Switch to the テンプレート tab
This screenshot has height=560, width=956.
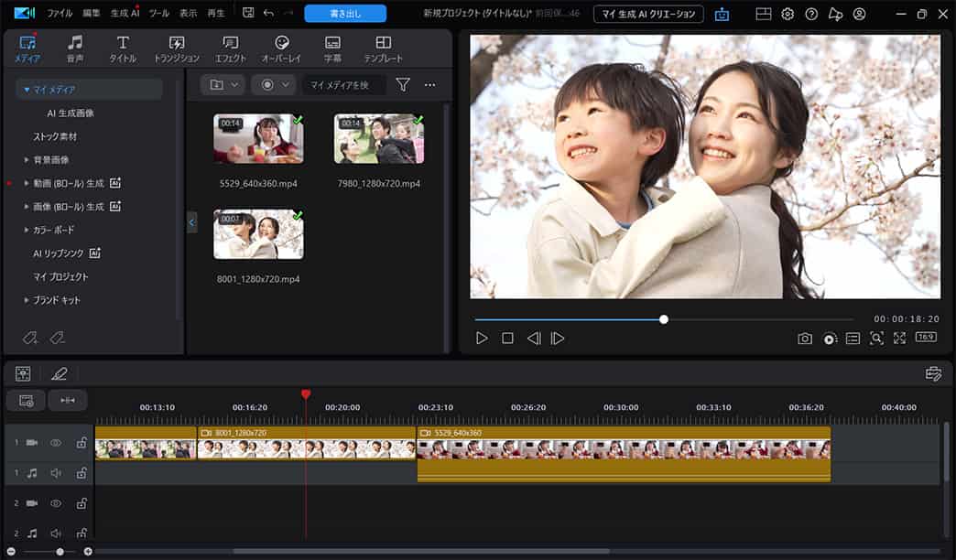pyautogui.click(x=383, y=48)
